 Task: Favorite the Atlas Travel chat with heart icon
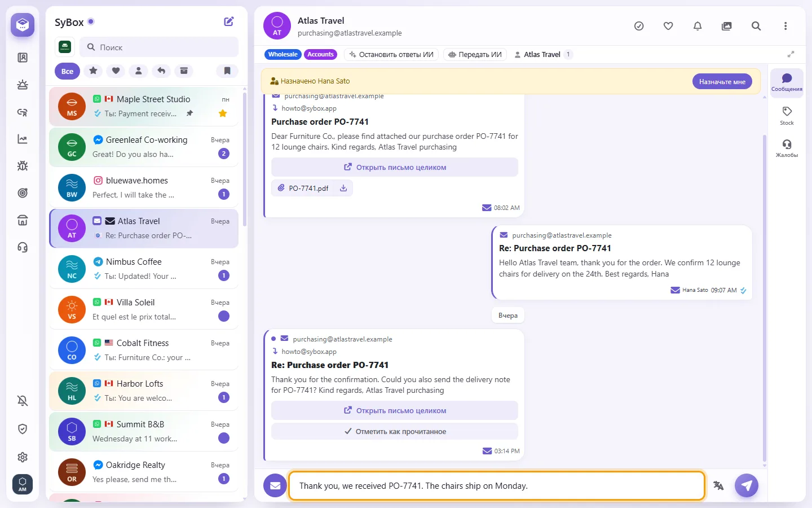pos(668,26)
